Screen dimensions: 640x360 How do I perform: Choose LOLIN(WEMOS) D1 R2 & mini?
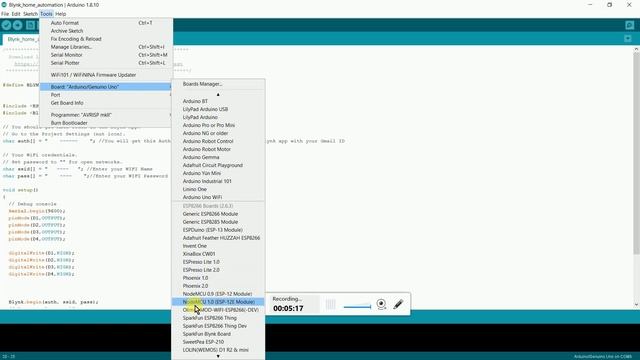[218, 350]
